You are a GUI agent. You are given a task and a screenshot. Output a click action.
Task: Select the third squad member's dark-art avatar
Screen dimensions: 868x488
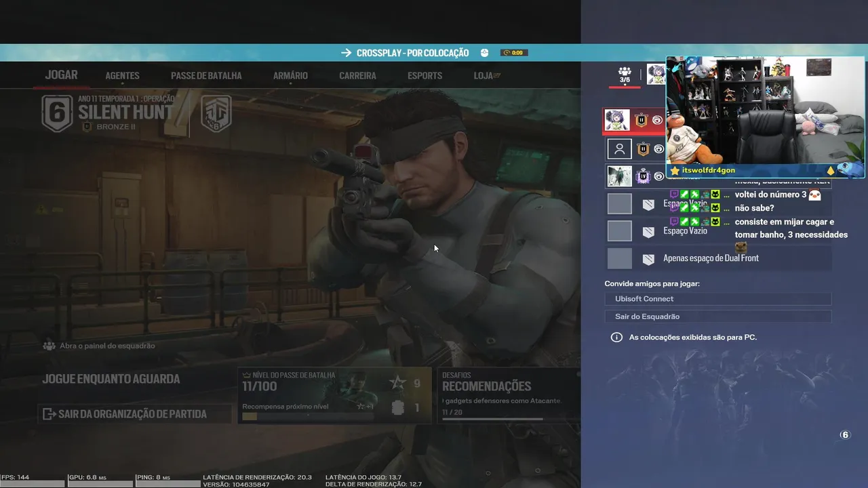(619, 176)
